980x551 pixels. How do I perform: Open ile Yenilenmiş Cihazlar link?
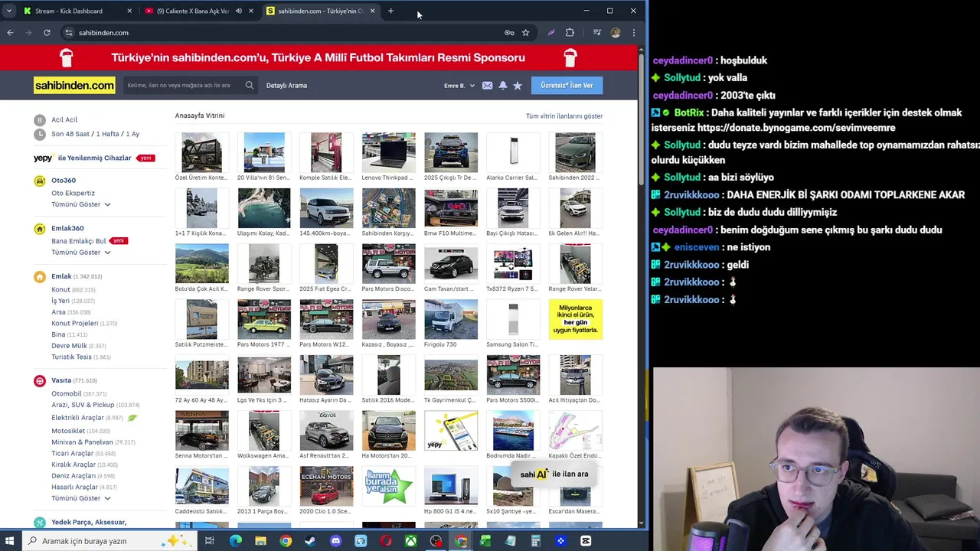pos(95,158)
